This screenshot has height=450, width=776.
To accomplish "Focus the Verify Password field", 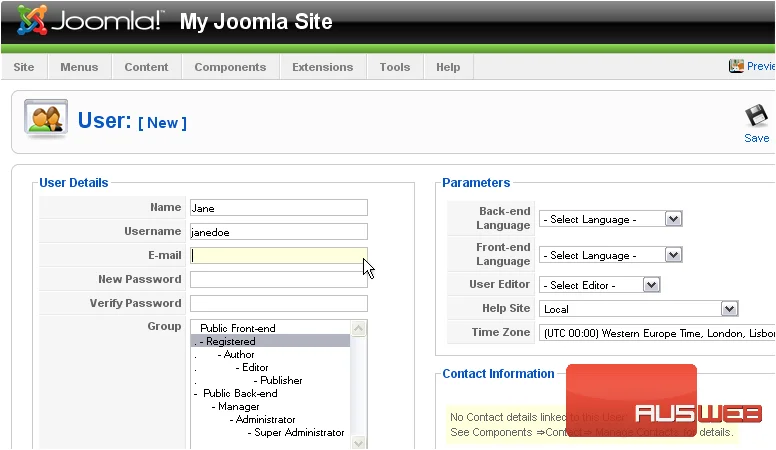I will [279, 303].
